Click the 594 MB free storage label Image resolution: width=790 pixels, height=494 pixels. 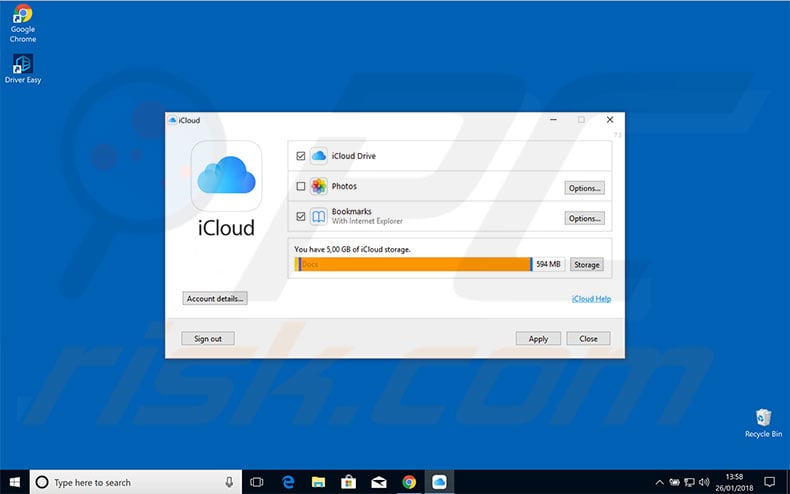(x=548, y=264)
